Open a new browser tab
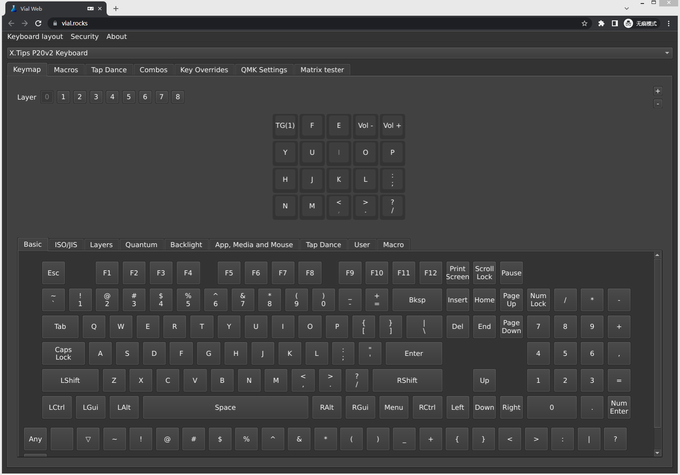 (115, 8)
